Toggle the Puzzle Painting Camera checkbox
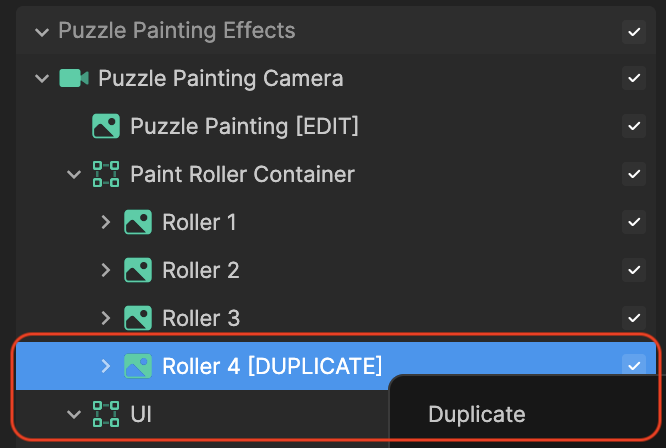Viewport: 666px width, 448px height. [634, 78]
